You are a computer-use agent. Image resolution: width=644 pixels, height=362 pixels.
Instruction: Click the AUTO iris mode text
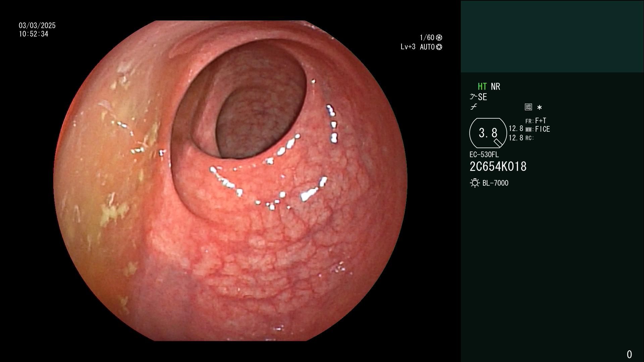coord(427,47)
